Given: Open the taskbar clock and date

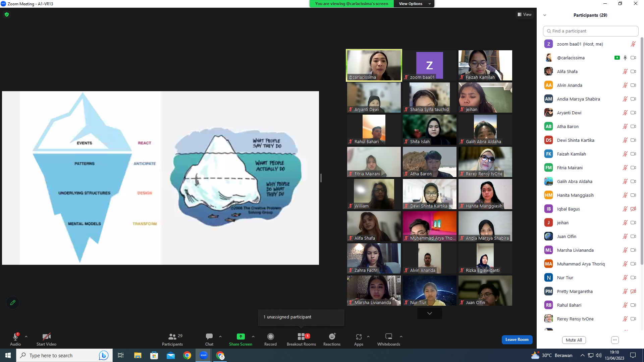Looking at the screenshot, I should 614,355.
